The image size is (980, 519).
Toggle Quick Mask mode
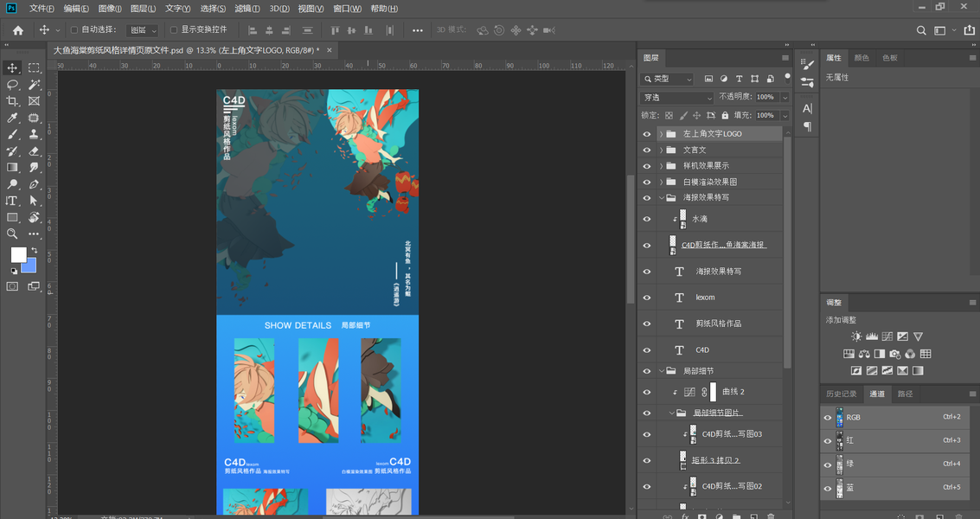pos(12,285)
